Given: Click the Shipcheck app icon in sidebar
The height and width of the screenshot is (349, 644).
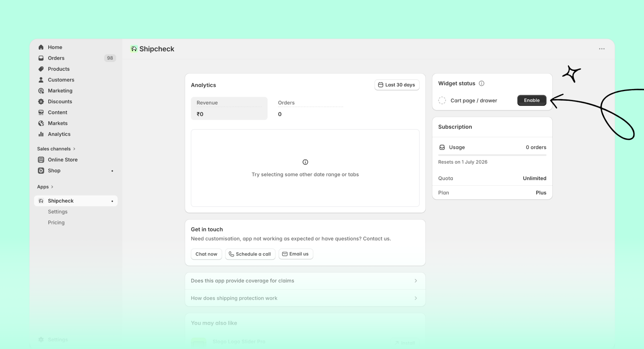Looking at the screenshot, I should click(x=41, y=201).
